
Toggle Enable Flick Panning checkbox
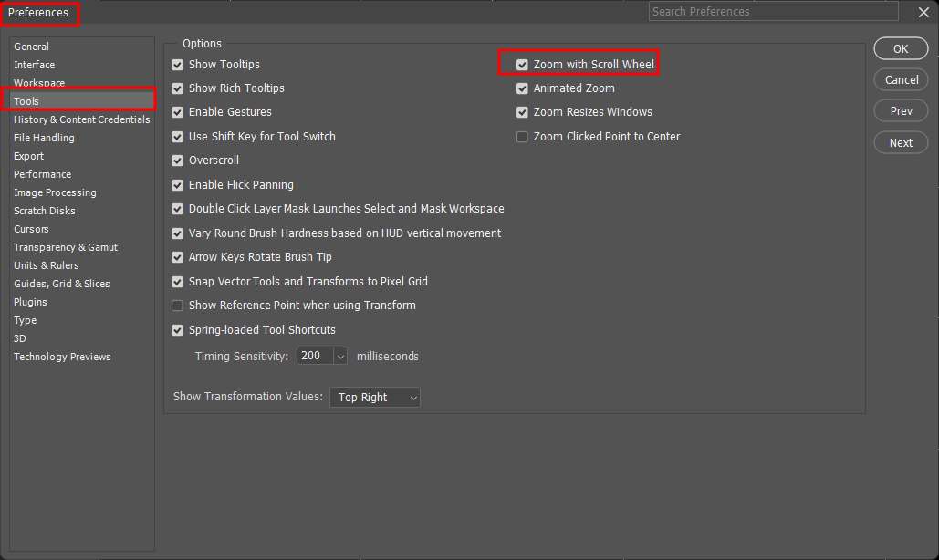[x=177, y=185]
